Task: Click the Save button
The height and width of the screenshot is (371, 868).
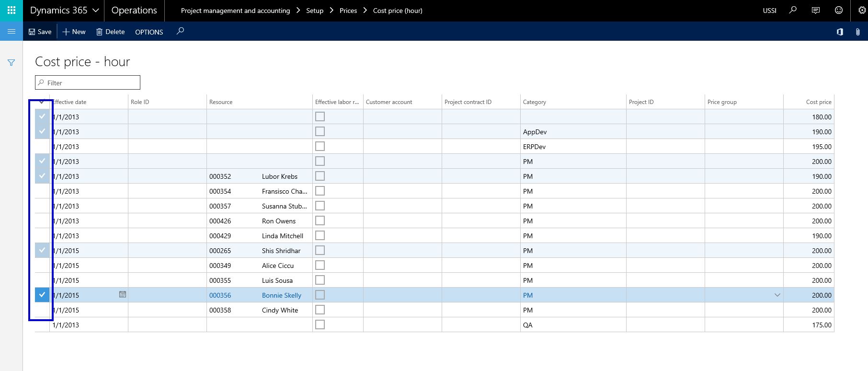Action: pyautogui.click(x=40, y=32)
